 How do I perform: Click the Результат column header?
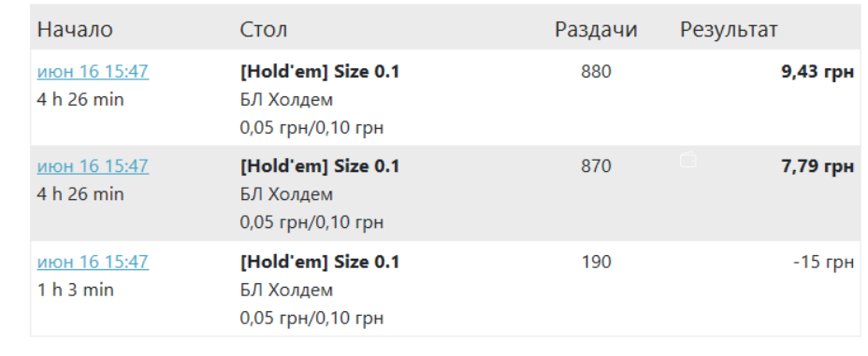(x=729, y=29)
